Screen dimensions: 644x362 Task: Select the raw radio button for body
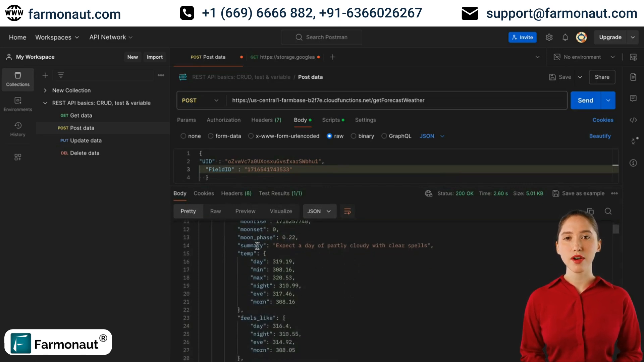pos(329,136)
